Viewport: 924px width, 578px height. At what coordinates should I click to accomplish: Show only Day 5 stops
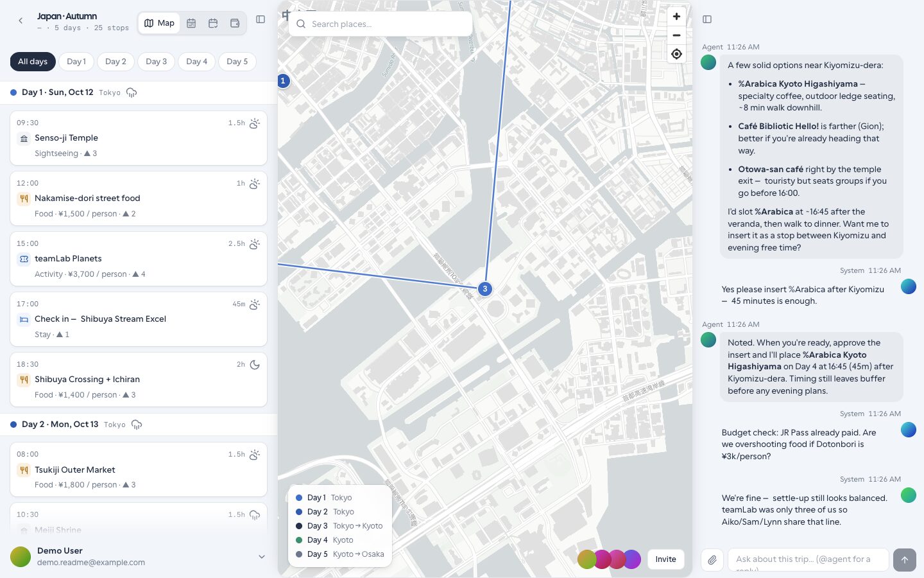[237, 62]
